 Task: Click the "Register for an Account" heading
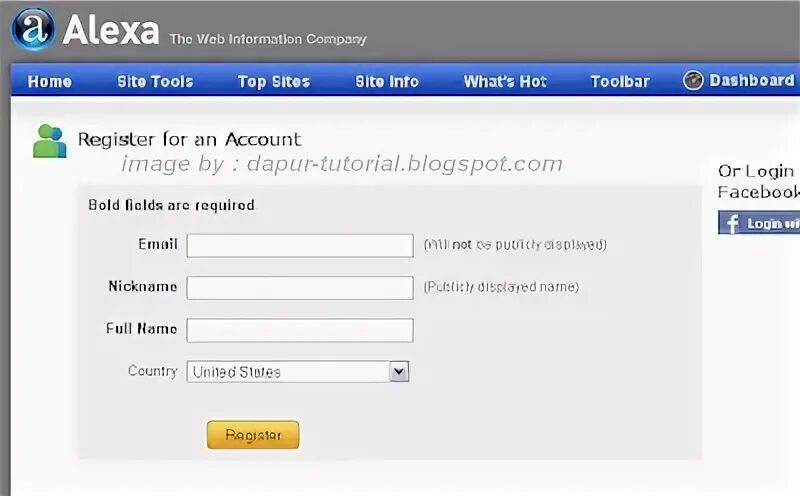click(x=189, y=139)
